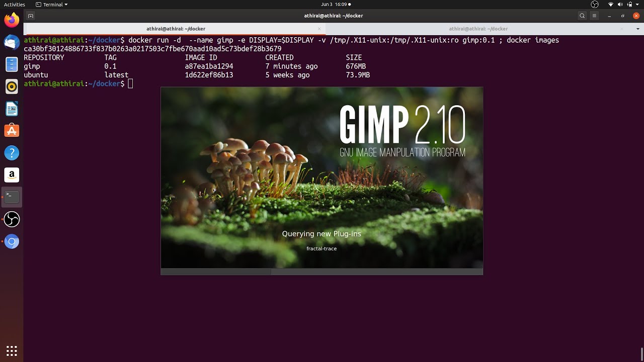Click '5 weeks ago' created value
Image resolution: width=644 pixels, height=362 pixels.
click(x=287, y=75)
